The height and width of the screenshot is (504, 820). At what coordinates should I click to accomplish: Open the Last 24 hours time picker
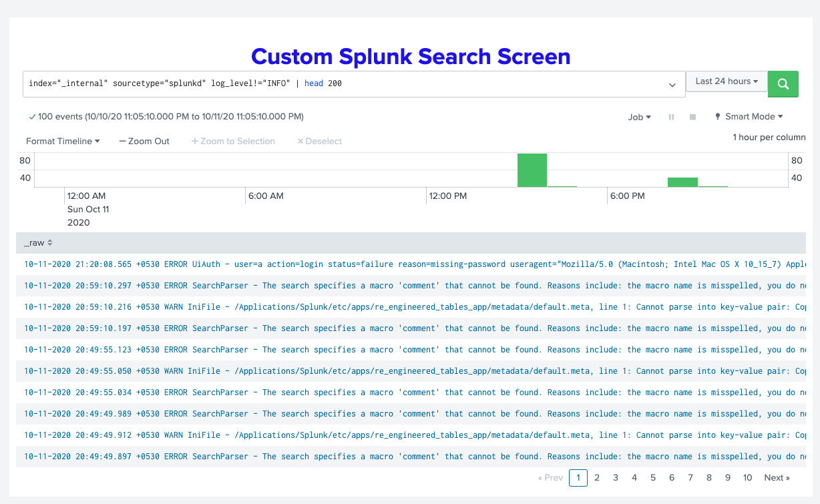[727, 81]
